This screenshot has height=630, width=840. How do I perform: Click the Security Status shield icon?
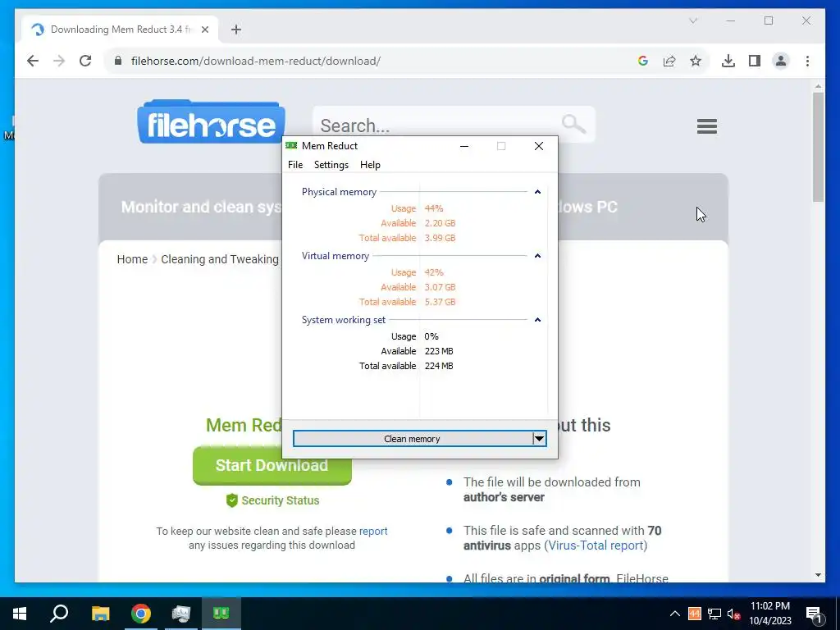click(231, 500)
